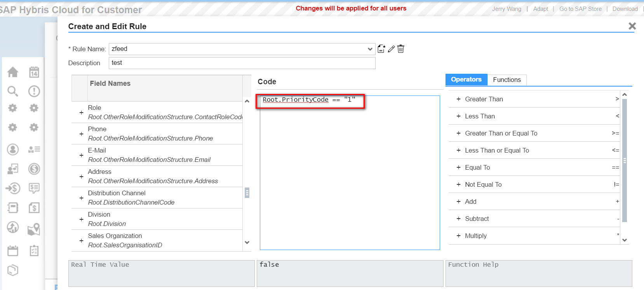Click the Operators list scrollbar thumb
Viewport: 644px width, 290px height.
click(625, 160)
